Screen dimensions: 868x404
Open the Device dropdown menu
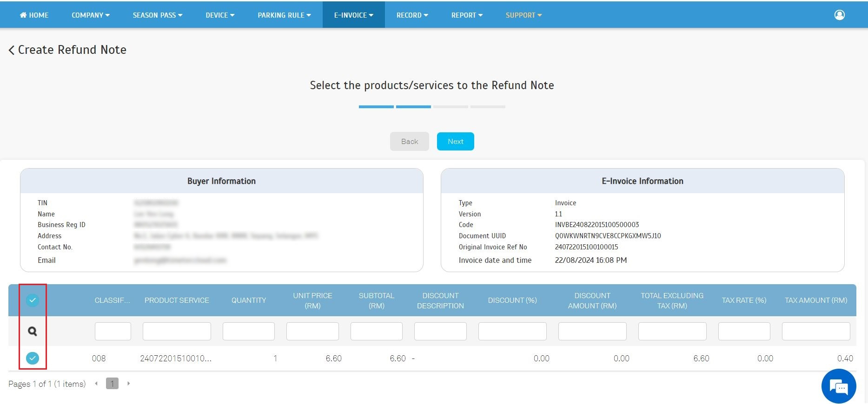(220, 15)
